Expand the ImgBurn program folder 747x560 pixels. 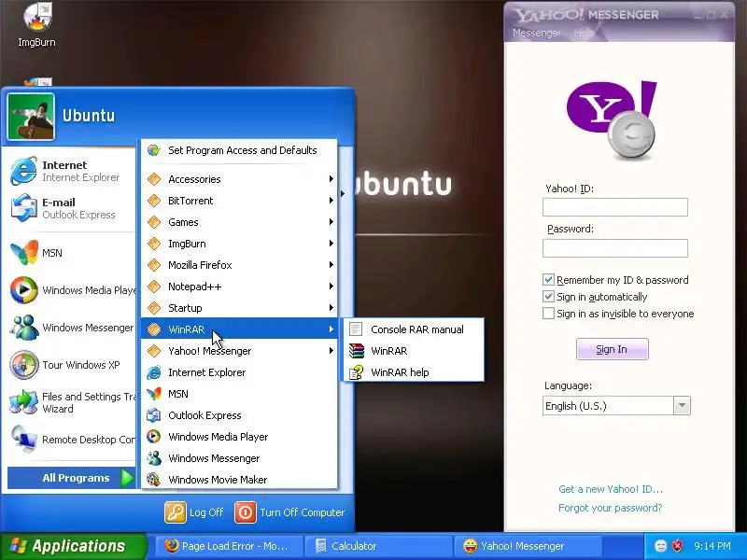click(239, 244)
